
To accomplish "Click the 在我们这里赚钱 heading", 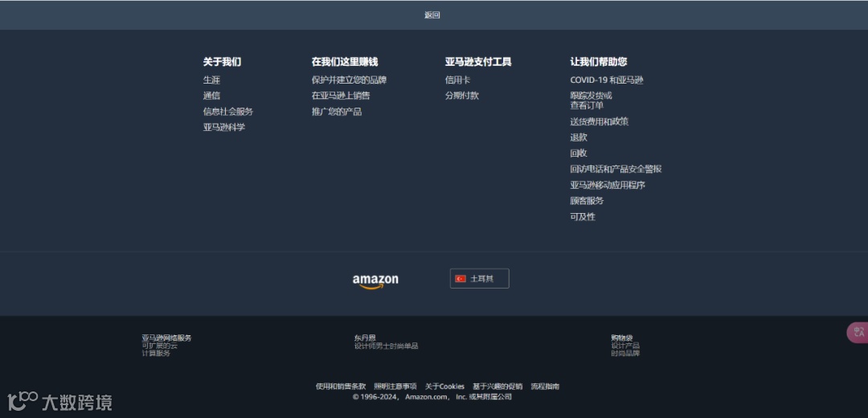I will 344,62.
